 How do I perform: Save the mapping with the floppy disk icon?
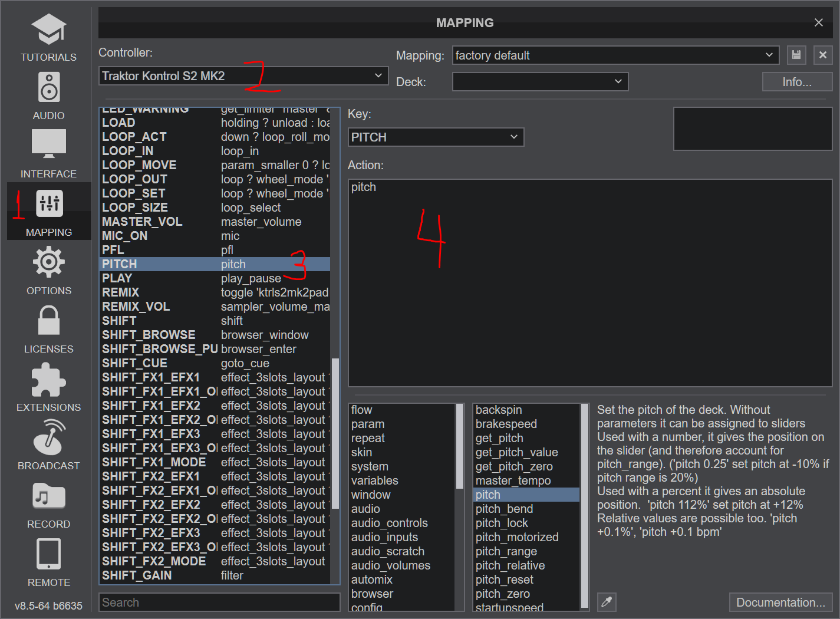click(796, 55)
